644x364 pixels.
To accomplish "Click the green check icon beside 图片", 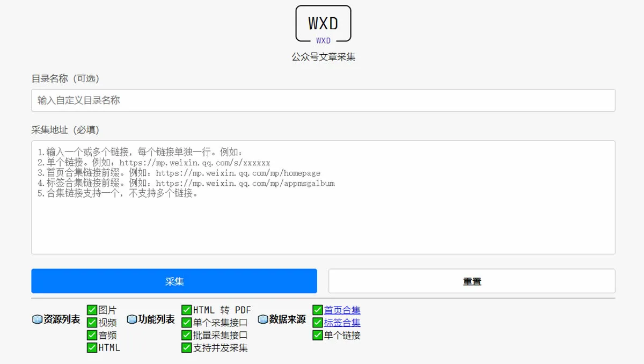I will click(x=92, y=310).
